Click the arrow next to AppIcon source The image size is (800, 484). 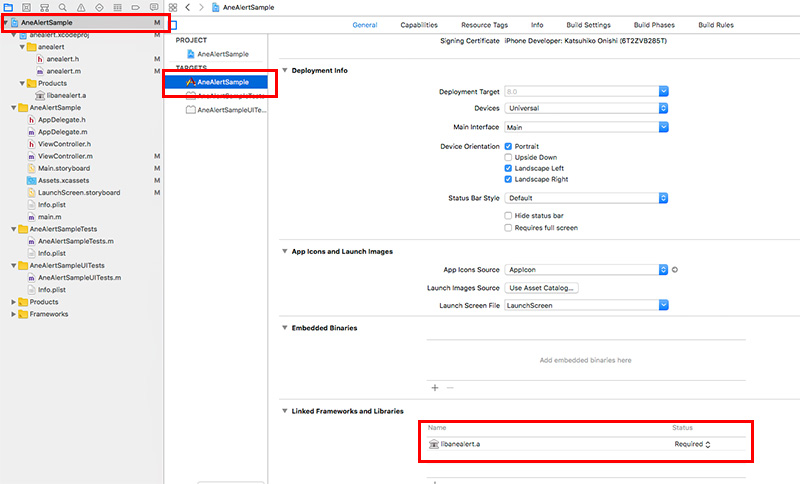coord(674,270)
